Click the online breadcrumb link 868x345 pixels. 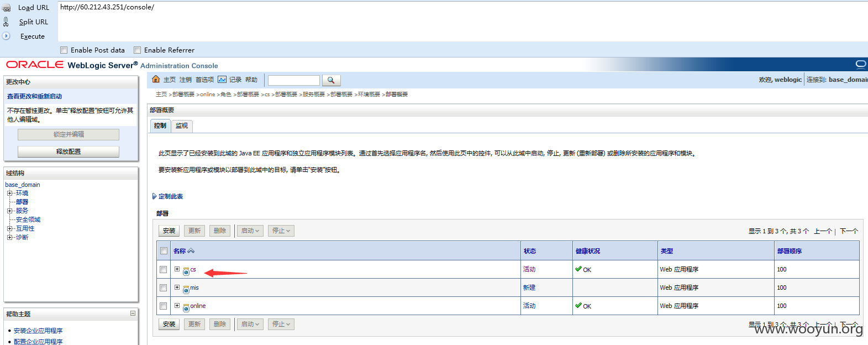208,95
